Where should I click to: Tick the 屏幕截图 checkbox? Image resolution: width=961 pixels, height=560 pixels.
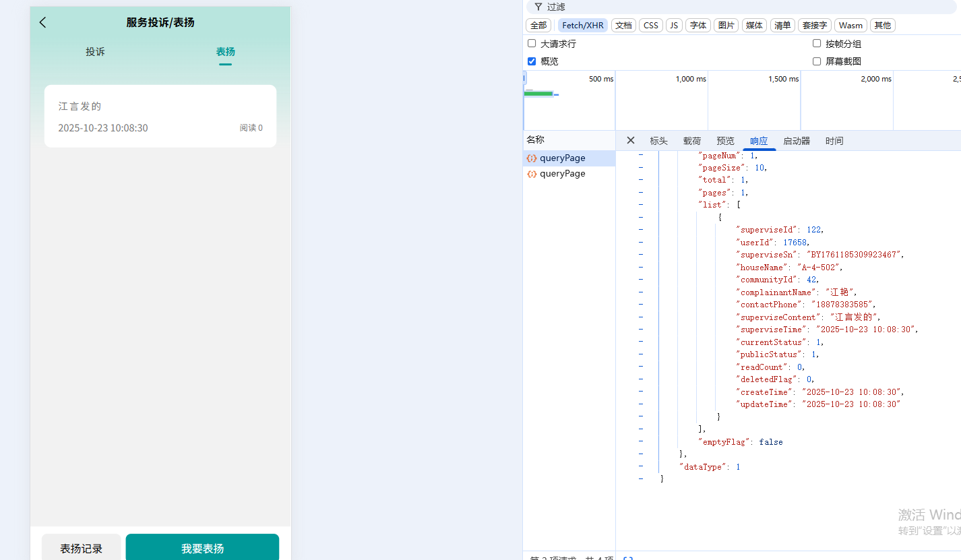(817, 61)
